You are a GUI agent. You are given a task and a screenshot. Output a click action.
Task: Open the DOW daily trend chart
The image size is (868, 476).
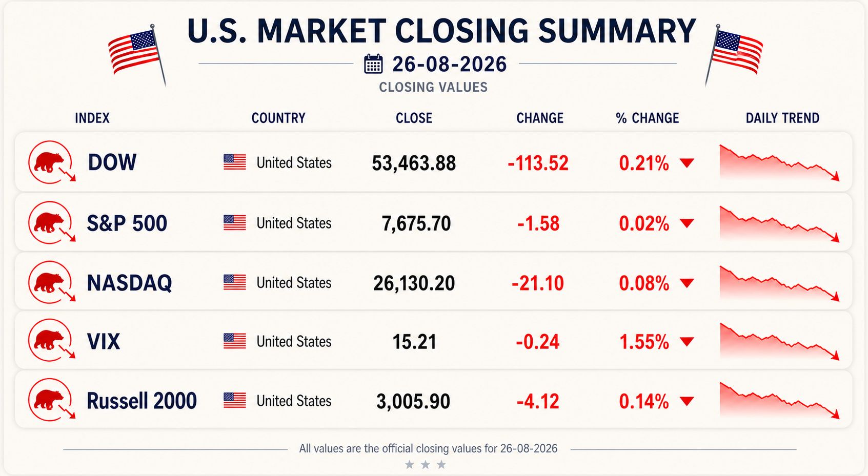click(x=779, y=162)
